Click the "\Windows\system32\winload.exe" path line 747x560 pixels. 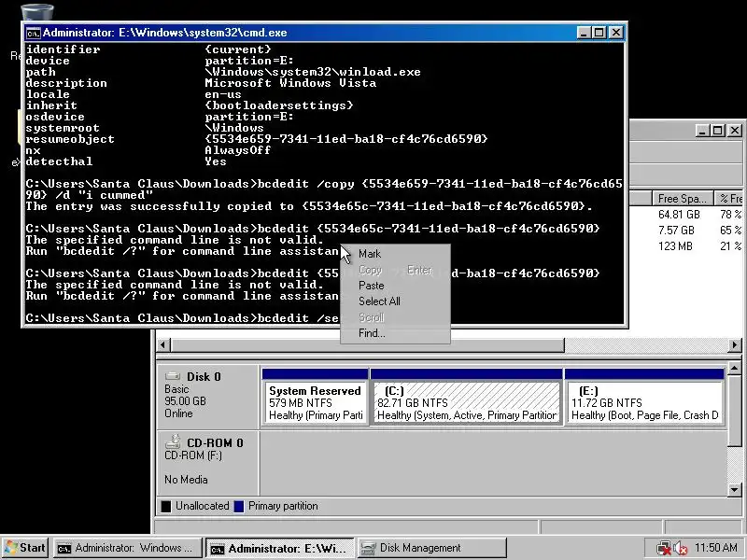point(313,72)
